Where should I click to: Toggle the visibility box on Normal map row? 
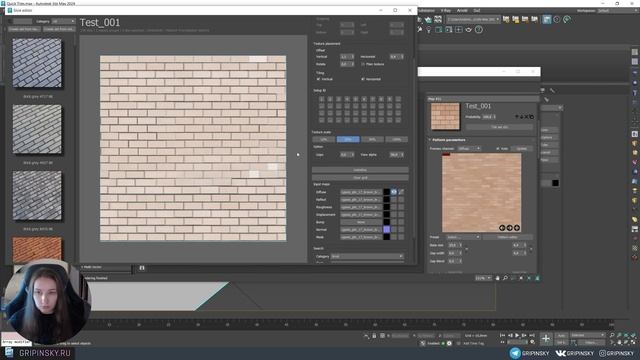[394, 229]
